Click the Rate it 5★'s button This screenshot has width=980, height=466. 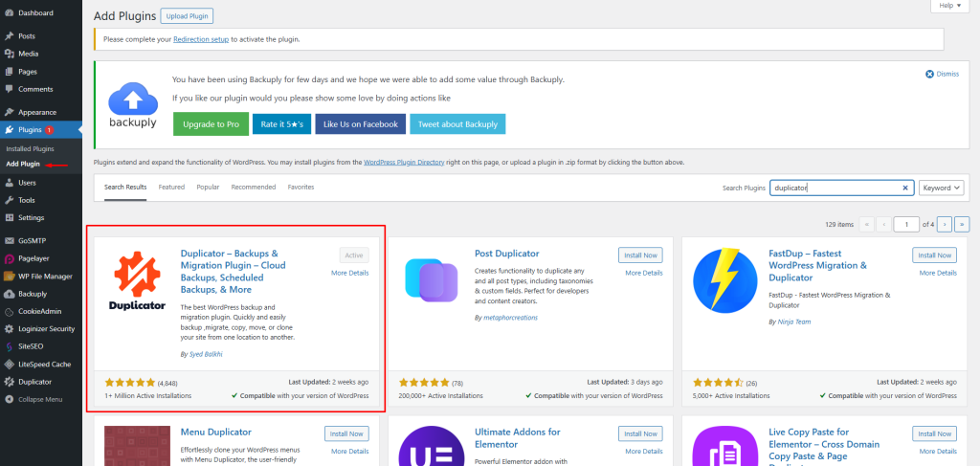pyautogui.click(x=282, y=124)
